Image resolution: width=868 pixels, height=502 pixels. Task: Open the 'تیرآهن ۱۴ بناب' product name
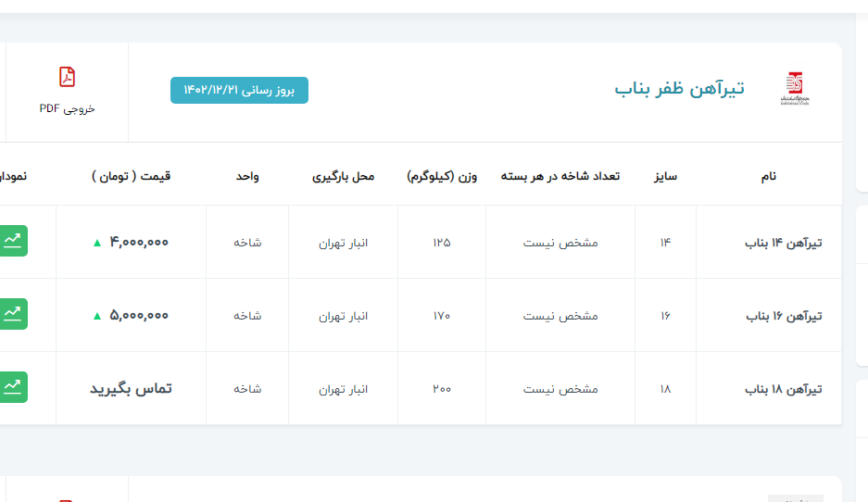784,243
